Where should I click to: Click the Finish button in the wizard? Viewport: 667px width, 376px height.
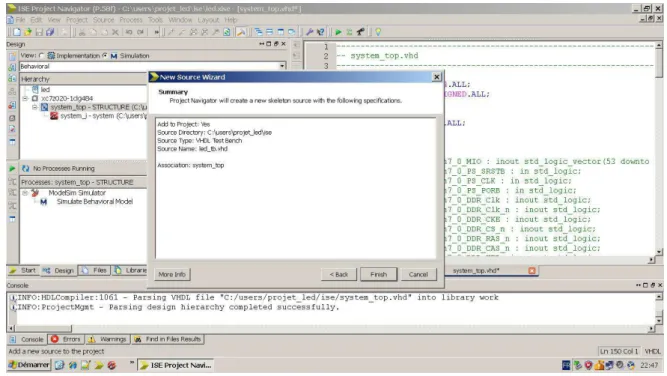[x=378, y=274]
